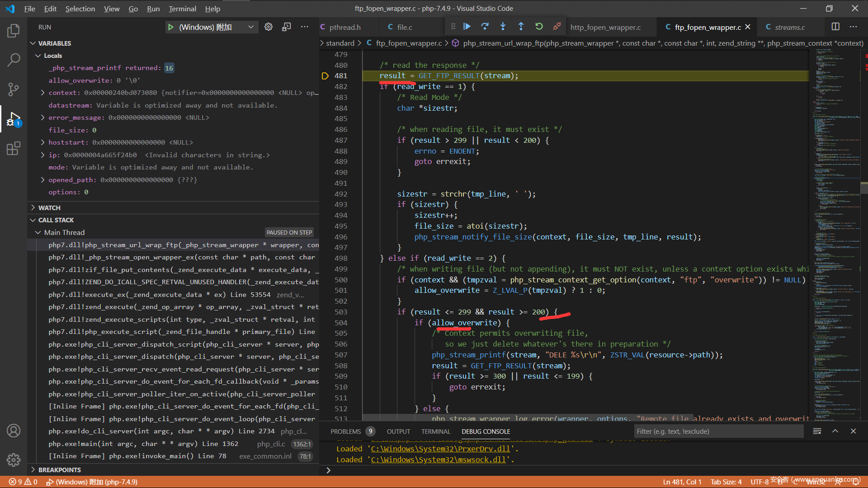Switch to the PROBLEMS panel tab
This screenshot has height=488, width=868.
[345, 432]
